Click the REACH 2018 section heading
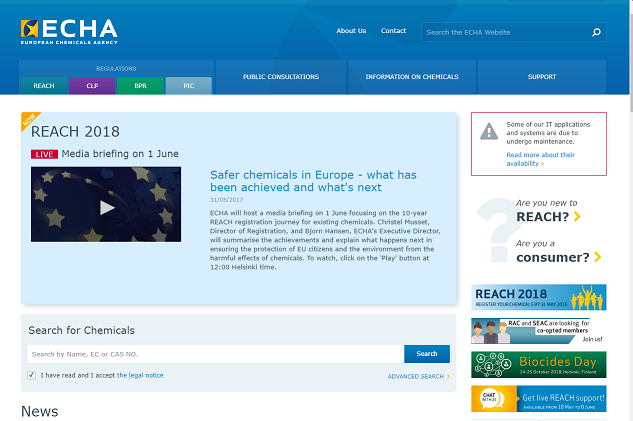Image resolution: width=633 pixels, height=421 pixels. pyautogui.click(x=75, y=132)
